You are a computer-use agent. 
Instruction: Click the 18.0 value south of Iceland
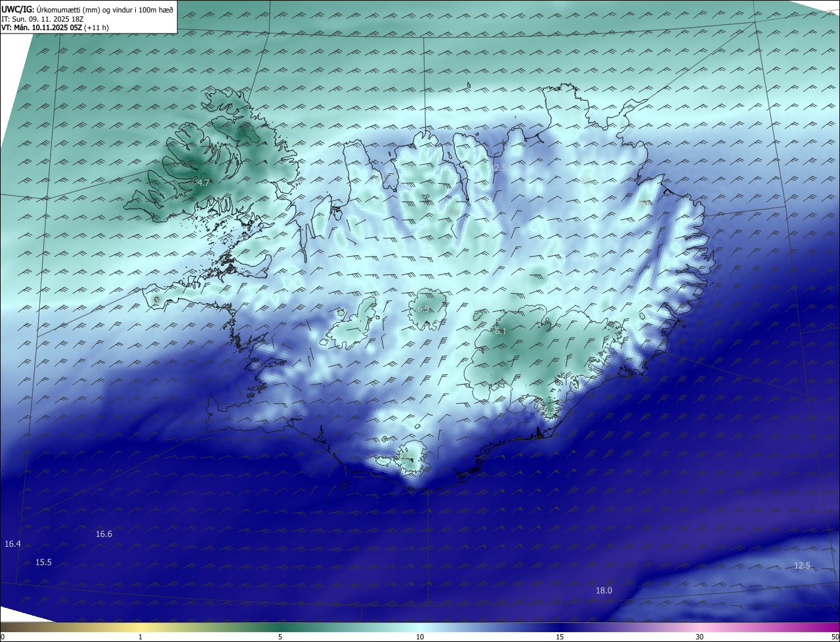(604, 591)
